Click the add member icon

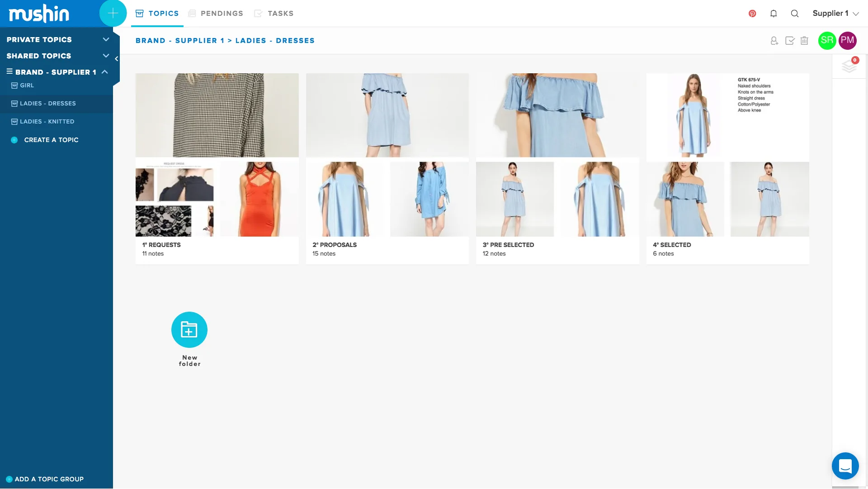click(774, 41)
